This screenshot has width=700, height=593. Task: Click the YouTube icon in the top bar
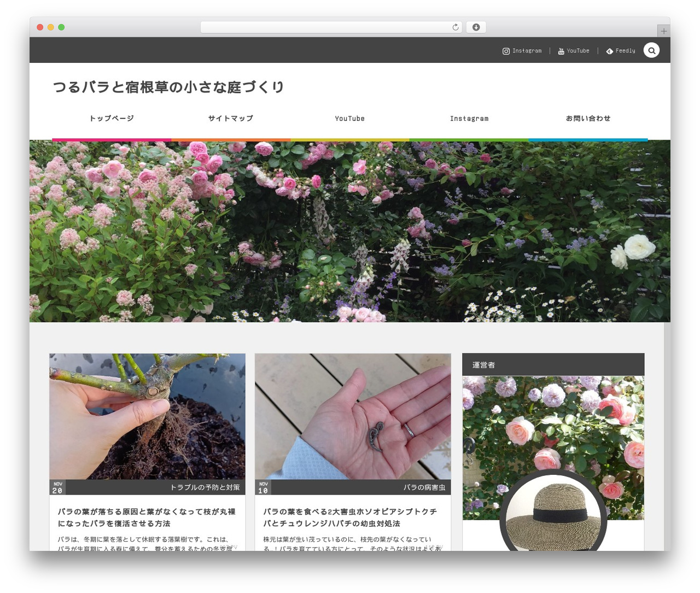[561, 51]
